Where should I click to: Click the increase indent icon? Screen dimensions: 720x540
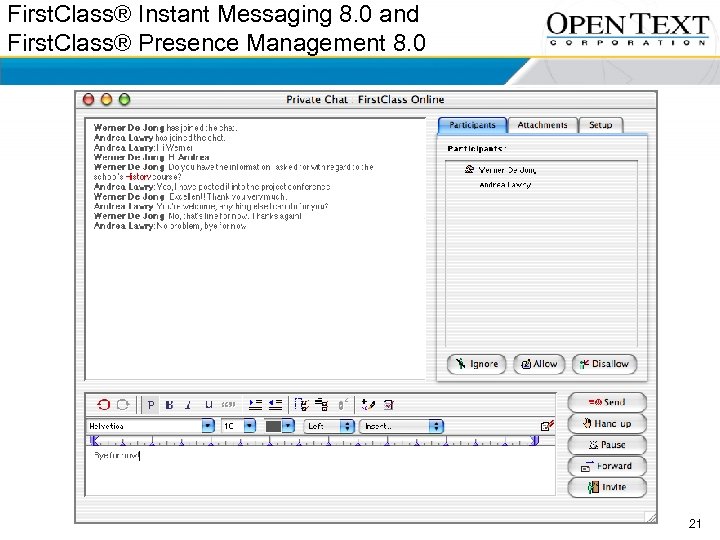255,405
